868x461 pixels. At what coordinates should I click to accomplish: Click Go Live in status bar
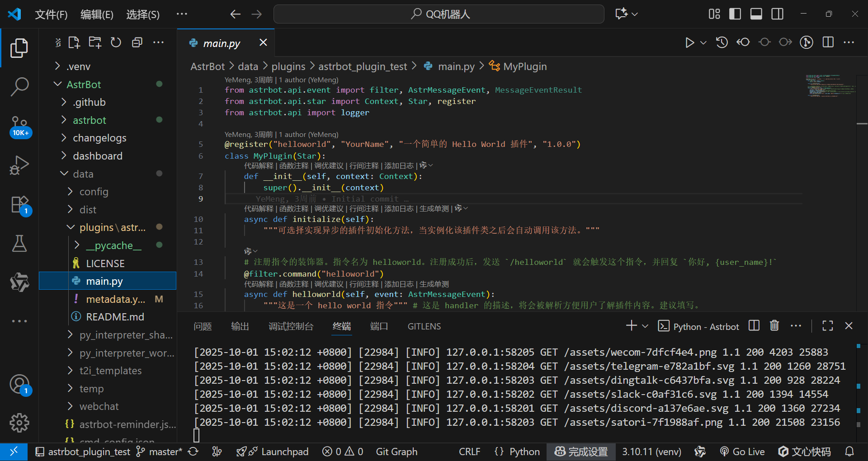click(x=742, y=452)
